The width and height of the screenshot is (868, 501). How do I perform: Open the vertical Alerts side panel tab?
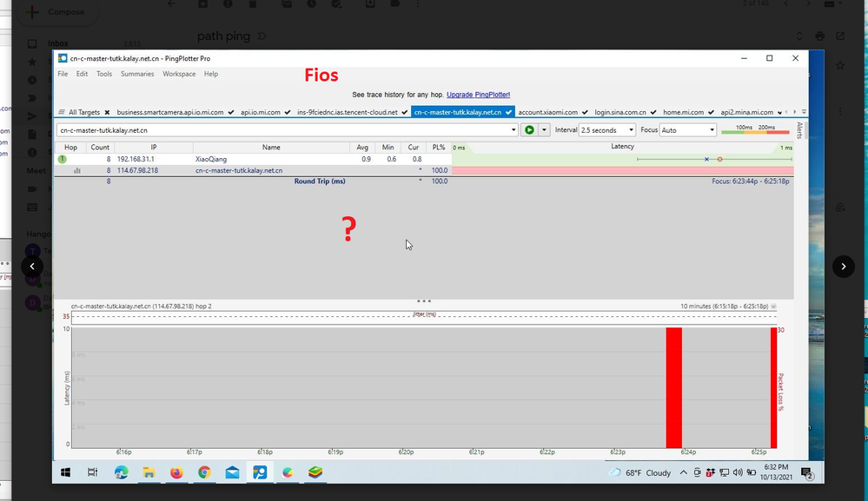click(799, 130)
